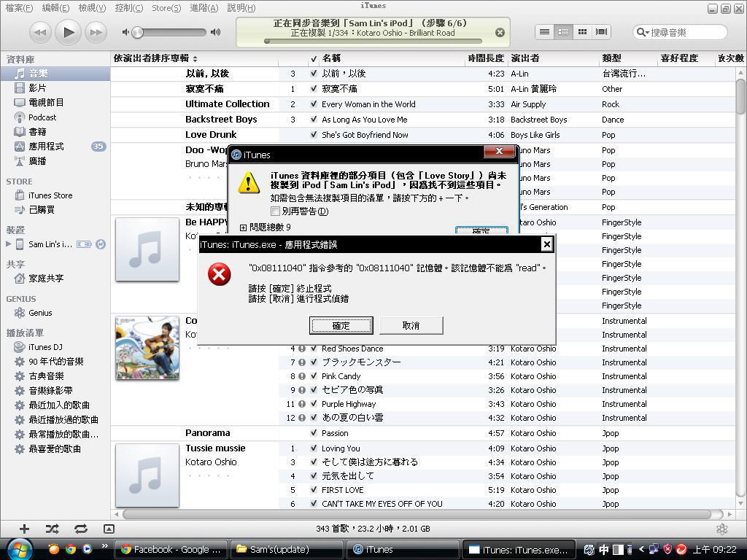The height and width of the screenshot is (560, 747).
Task: Click Genius atom icon at bottom right
Action: pyautogui.click(x=722, y=529)
